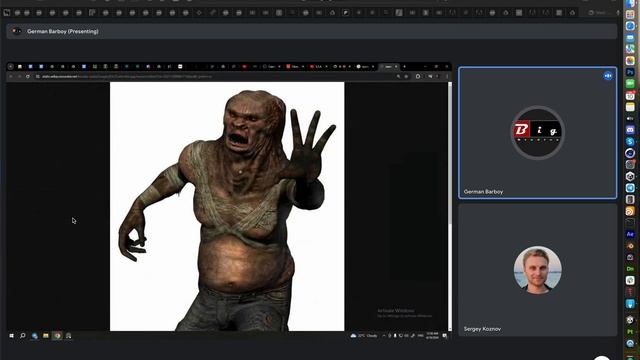
Task: Go back in the shared browser
Action: click(11, 76)
